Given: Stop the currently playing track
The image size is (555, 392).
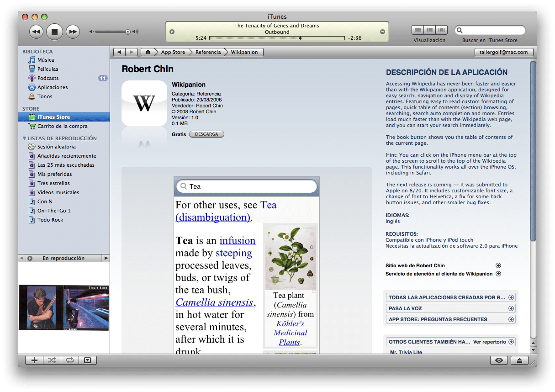Looking at the screenshot, I should [54, 32].
